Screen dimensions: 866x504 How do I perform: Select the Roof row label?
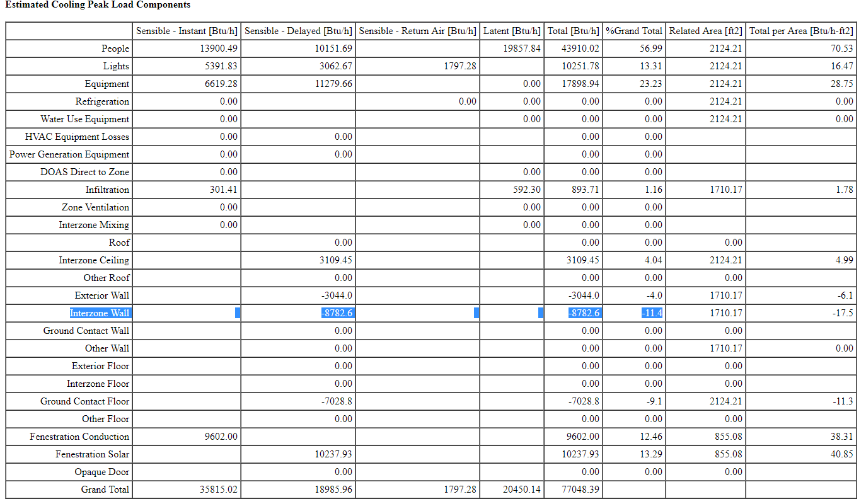(119, 243)
